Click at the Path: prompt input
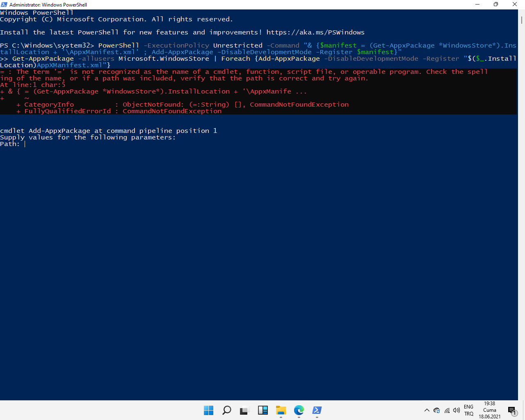Screen dimensions: 525x420 click(x=25, y=144)
